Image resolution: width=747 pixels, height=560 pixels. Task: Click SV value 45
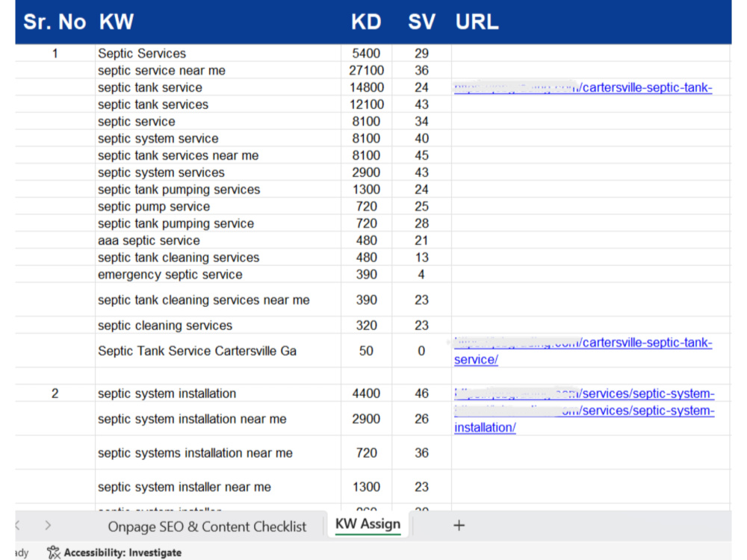(421, 155)
